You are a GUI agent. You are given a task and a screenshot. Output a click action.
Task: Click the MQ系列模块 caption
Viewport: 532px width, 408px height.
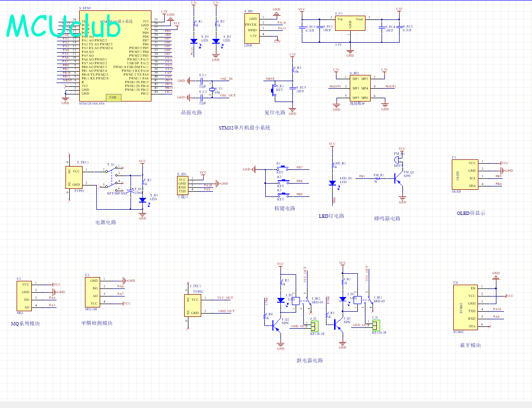26,324
